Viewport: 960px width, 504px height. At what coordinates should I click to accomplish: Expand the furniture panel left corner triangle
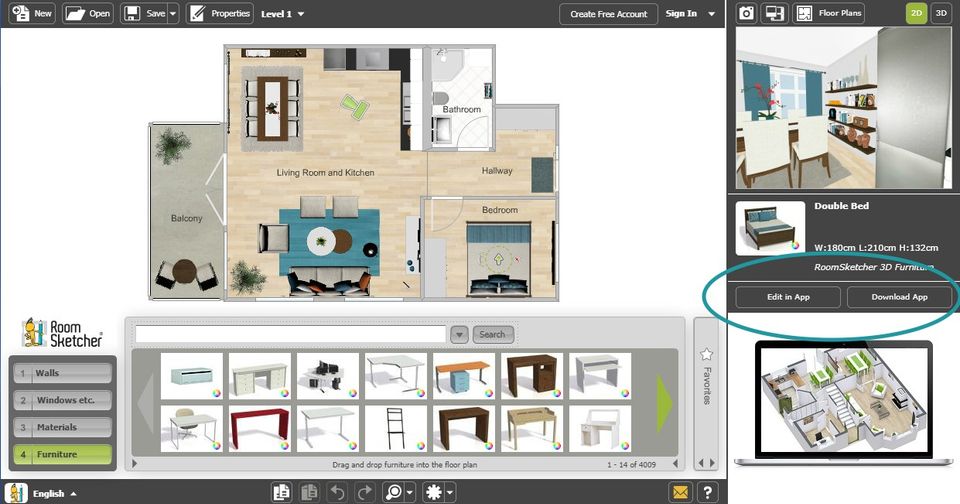tap(135, 464)
